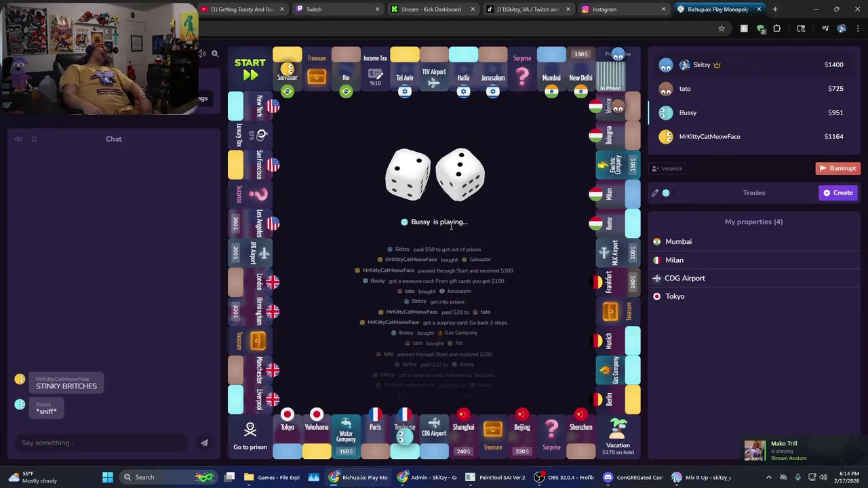Click the Go to prison corner tile
The width and height of the screenshot is (868, 488).
pos(250,436)
